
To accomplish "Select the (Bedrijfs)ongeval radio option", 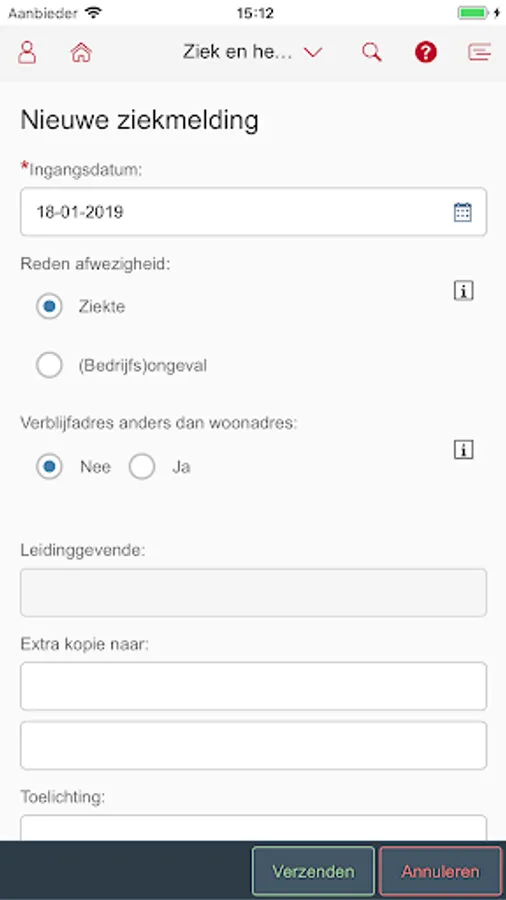I will pos(49,365).
